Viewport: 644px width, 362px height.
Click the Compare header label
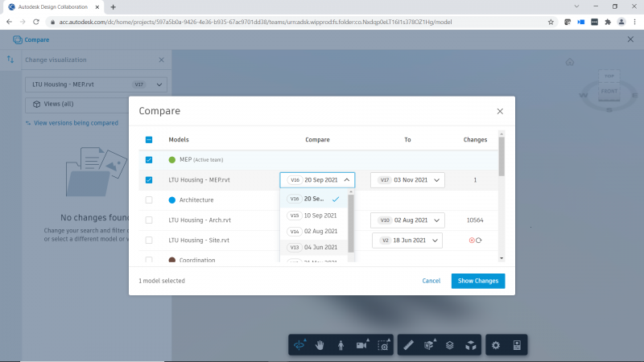click(36, 39)
